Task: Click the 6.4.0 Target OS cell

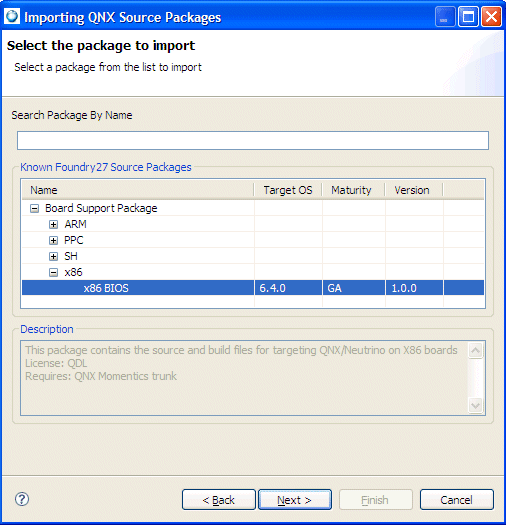Action: click(x=288, y=288)
